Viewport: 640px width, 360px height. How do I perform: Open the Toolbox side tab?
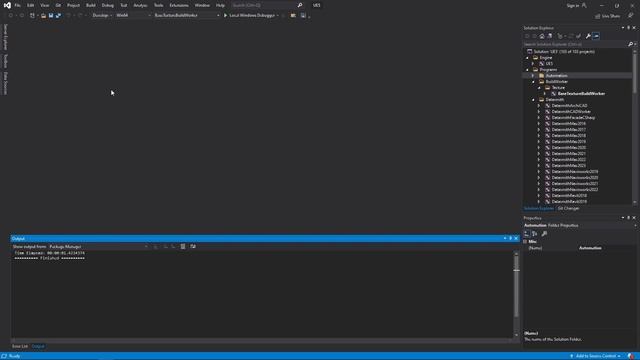(5, 61)
